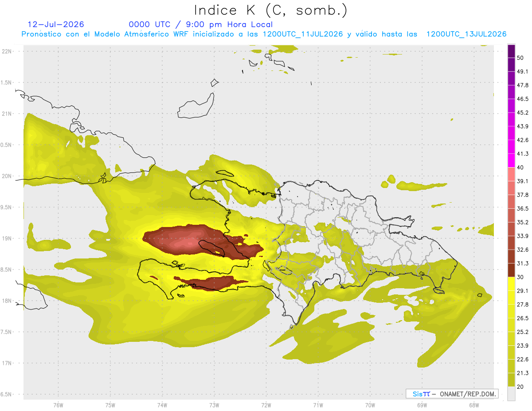532x411 pixels.
Task: Click legend value "37.8"
Action: tap(523, 195)
